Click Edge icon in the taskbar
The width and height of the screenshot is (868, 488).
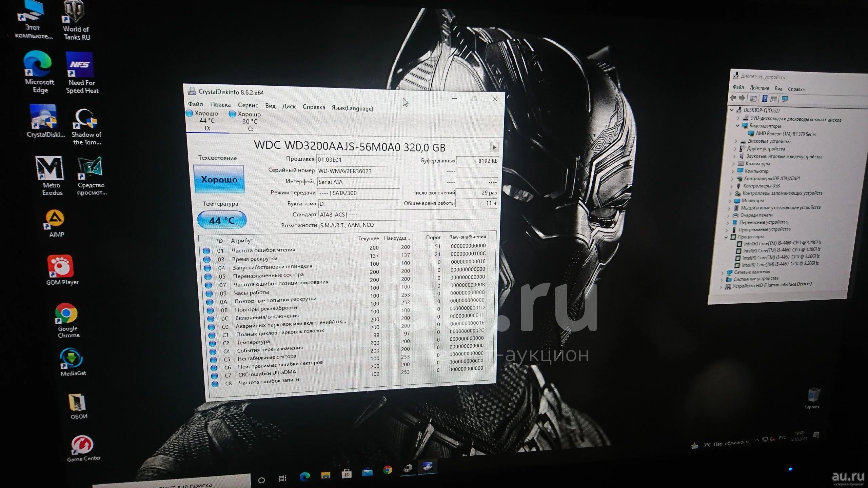(x=304, y=476)
